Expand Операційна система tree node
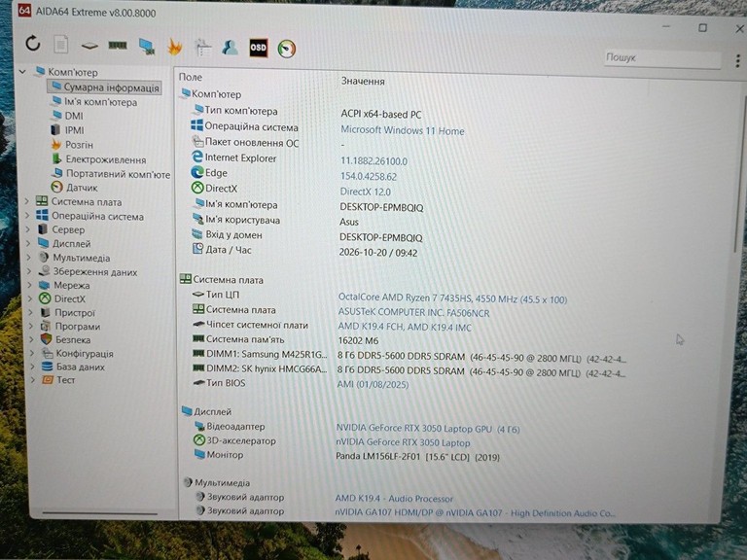This screenshot has height=560, width=747. (x=27, y=216)
